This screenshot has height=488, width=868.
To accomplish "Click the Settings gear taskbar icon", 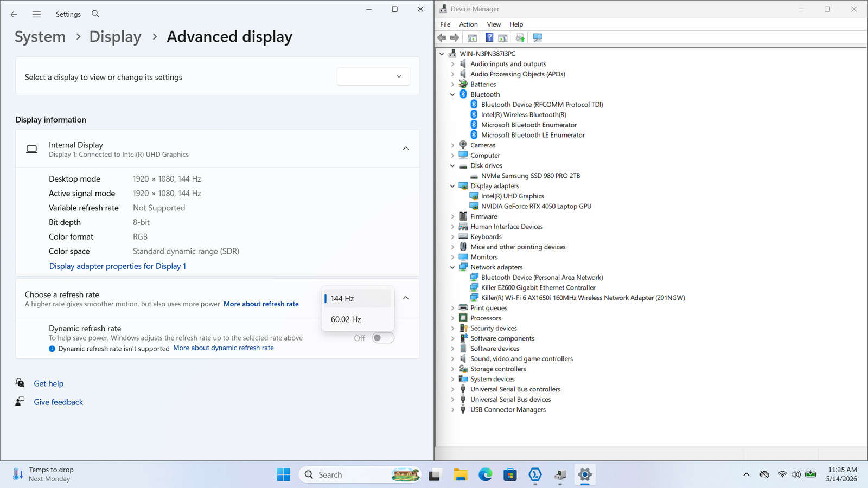I will coord(585,475).
